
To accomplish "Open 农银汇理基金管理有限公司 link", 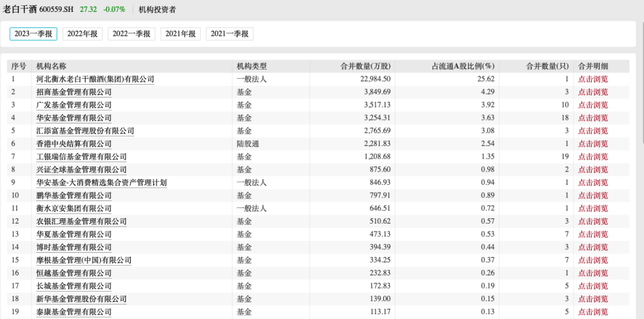I will 81,221.
